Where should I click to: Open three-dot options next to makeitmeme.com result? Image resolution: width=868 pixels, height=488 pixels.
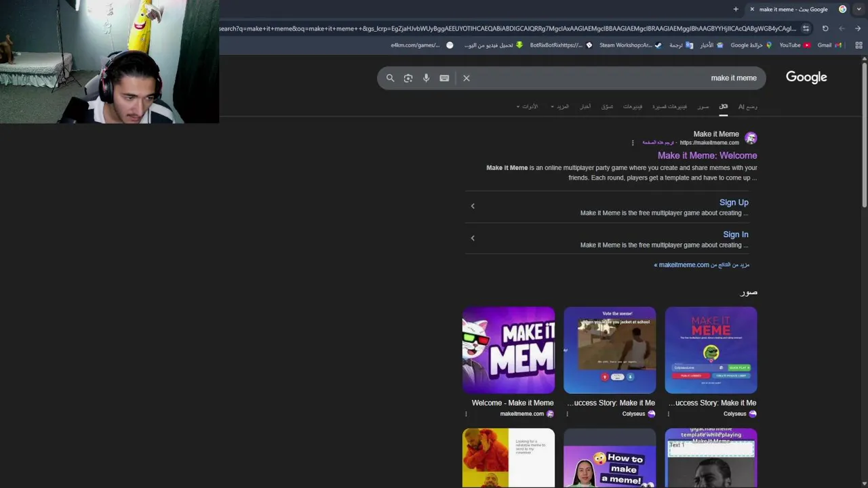633,143
